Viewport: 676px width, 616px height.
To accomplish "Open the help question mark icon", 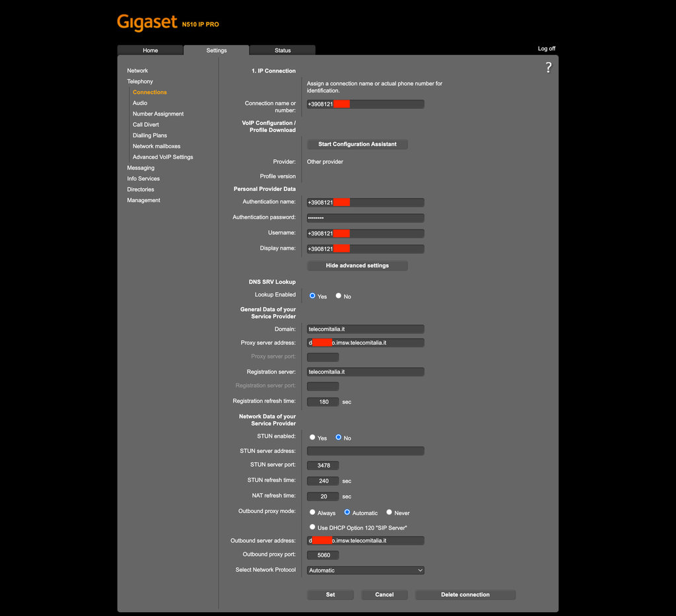I will [x=548, y=67].
